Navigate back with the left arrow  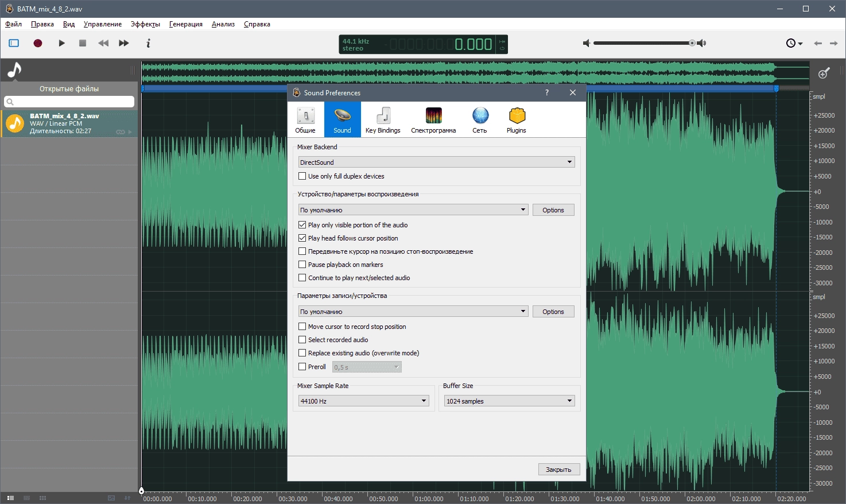pos(818,43)
